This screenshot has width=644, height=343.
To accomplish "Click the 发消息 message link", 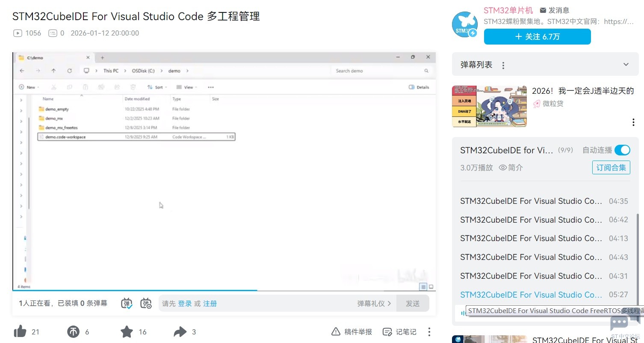I will [554, 10].
